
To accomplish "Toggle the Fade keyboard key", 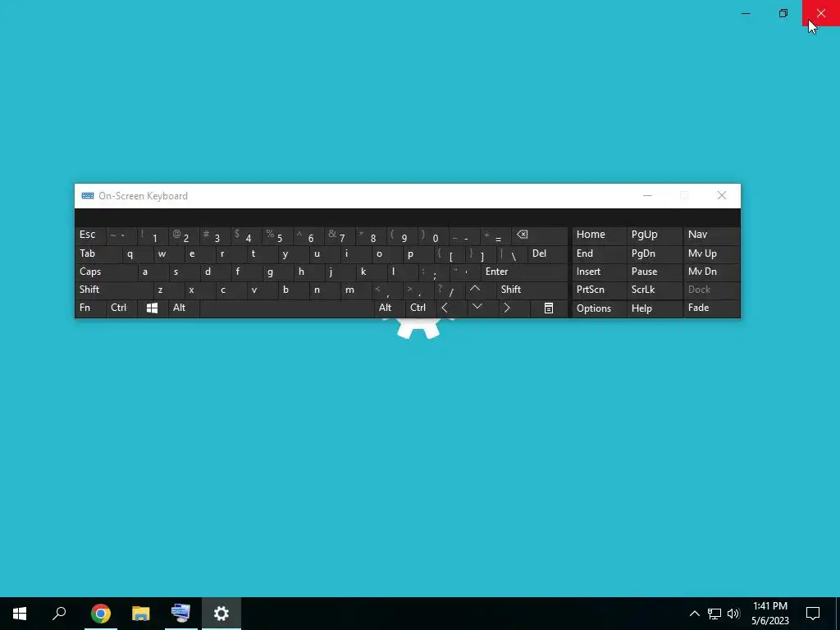I will click(x=712, y=308).
